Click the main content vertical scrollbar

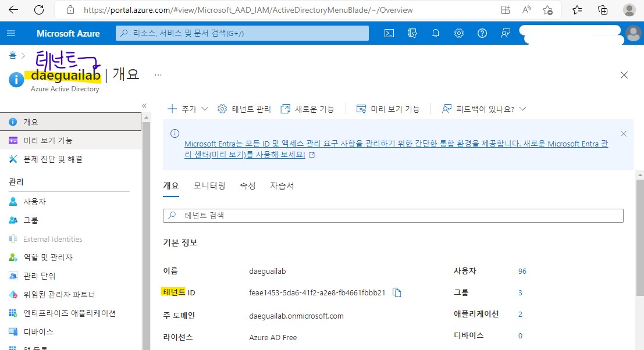640,237
